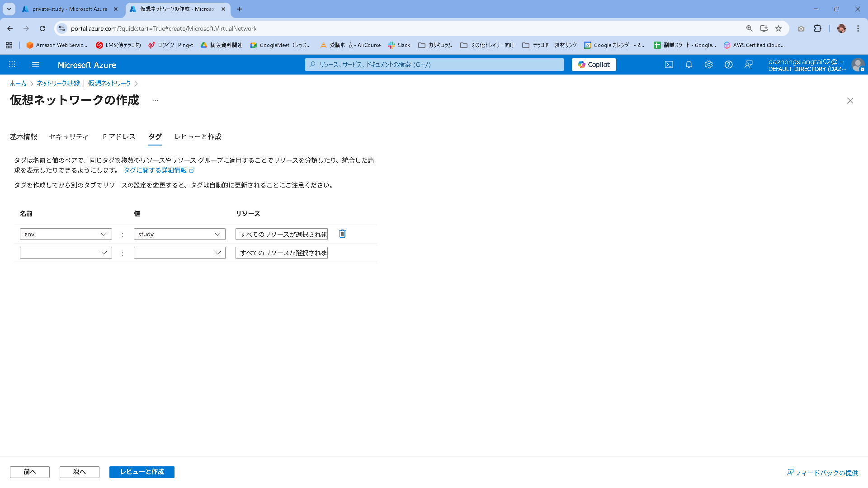Expand the env name dropdown
This screenshot has height=488, width=868.
pyautogui.click(x=104, y=234)
